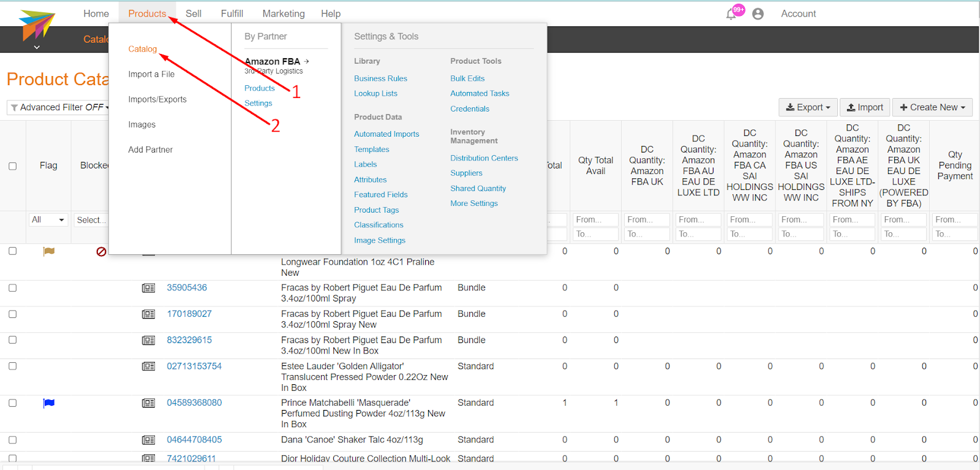Select Images in the Products menu
This screenshot has height=470, width=980.
pos(142,124)
